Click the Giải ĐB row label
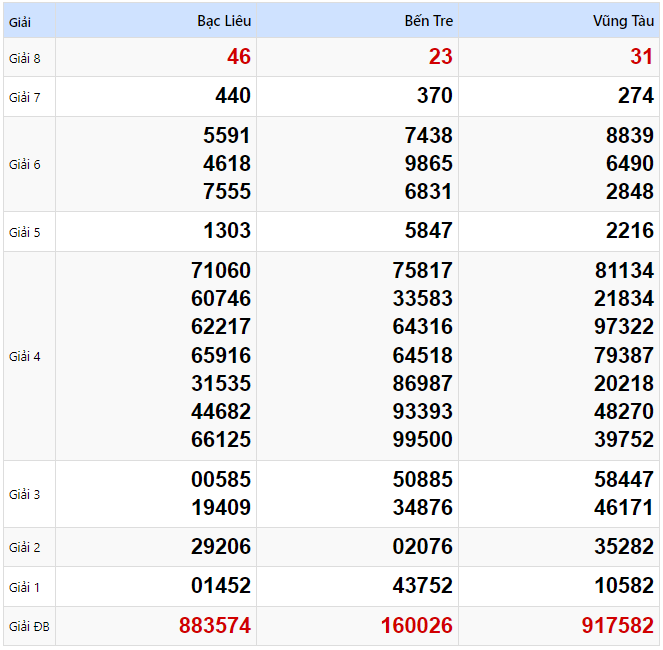This screenshot has width=663, height=650. click(29, 627)
